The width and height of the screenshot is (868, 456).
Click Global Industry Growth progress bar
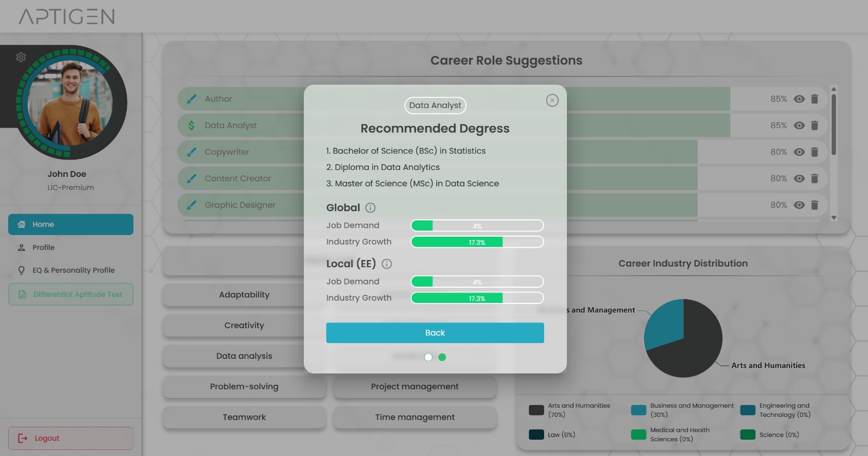(477, 242)
